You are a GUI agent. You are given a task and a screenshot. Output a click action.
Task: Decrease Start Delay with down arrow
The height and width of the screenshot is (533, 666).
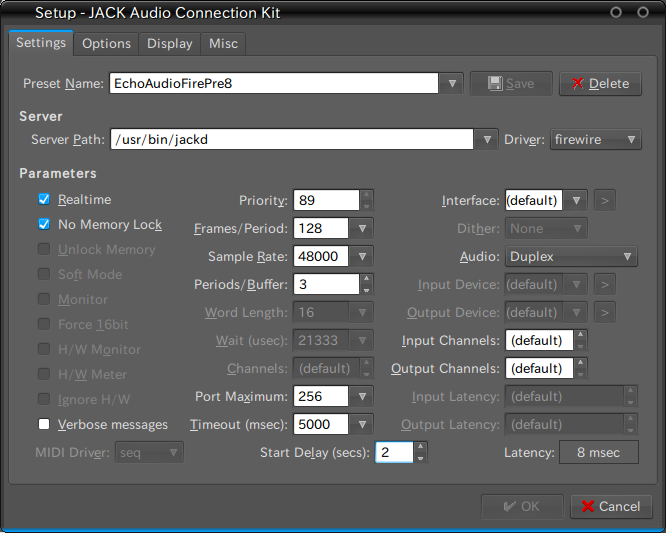420,458
